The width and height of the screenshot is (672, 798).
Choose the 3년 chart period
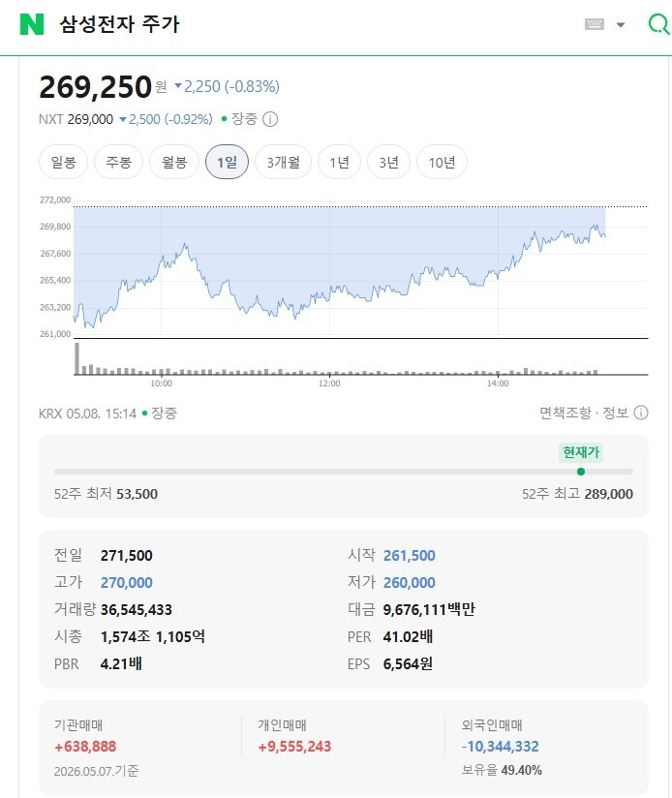coord(388,163)
